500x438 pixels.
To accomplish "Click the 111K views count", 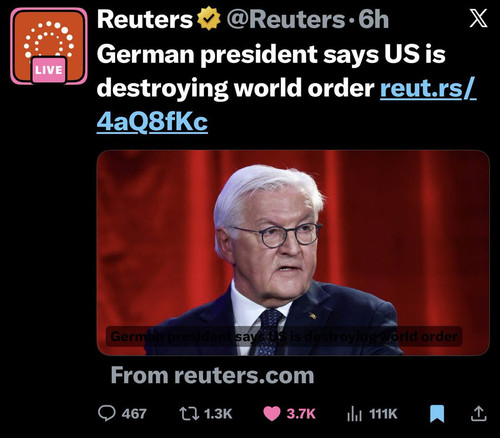I will coord(383,414).
